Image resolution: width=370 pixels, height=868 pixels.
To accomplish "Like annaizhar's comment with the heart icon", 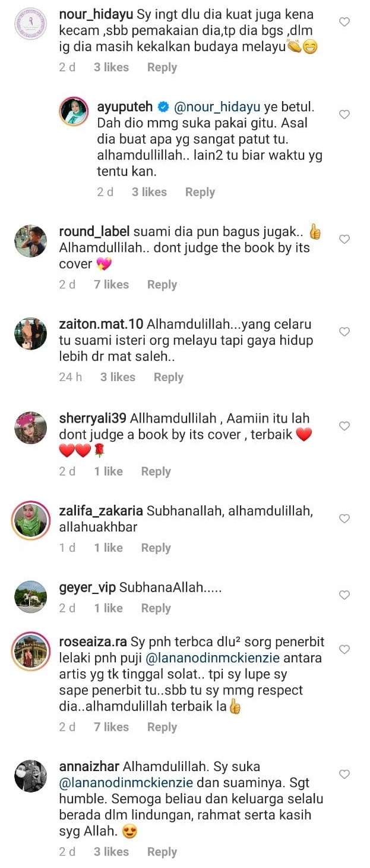I will [344, 774].
